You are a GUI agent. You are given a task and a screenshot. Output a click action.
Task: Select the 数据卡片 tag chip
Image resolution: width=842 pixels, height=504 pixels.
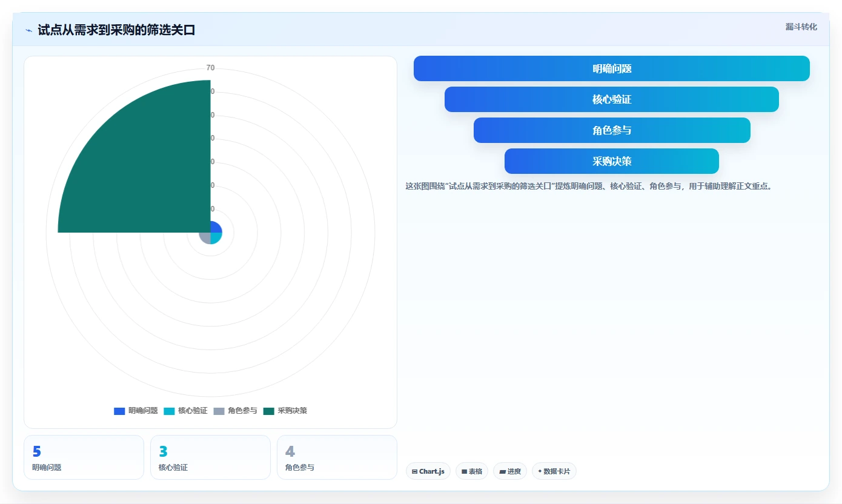(x=554, y=471)
